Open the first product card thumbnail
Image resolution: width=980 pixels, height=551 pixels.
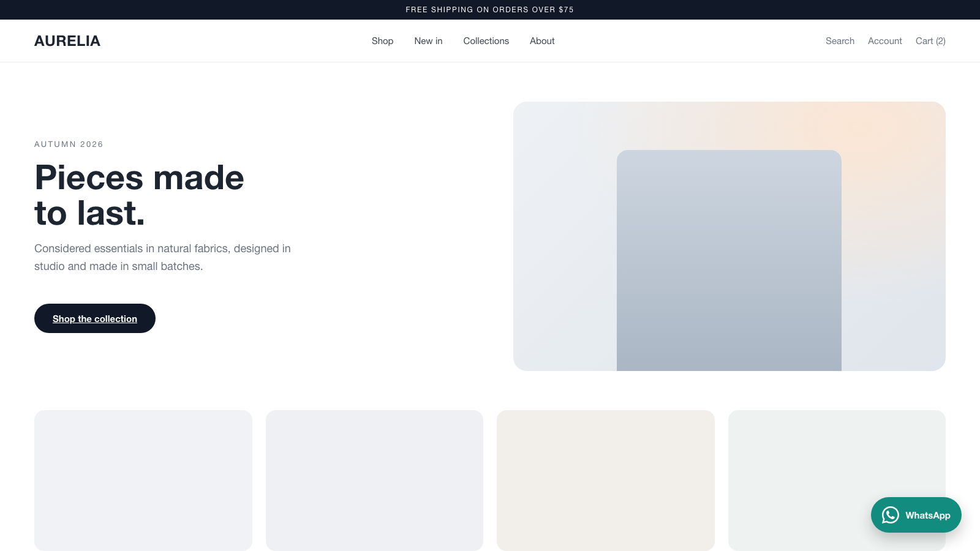tap(143, 481)
